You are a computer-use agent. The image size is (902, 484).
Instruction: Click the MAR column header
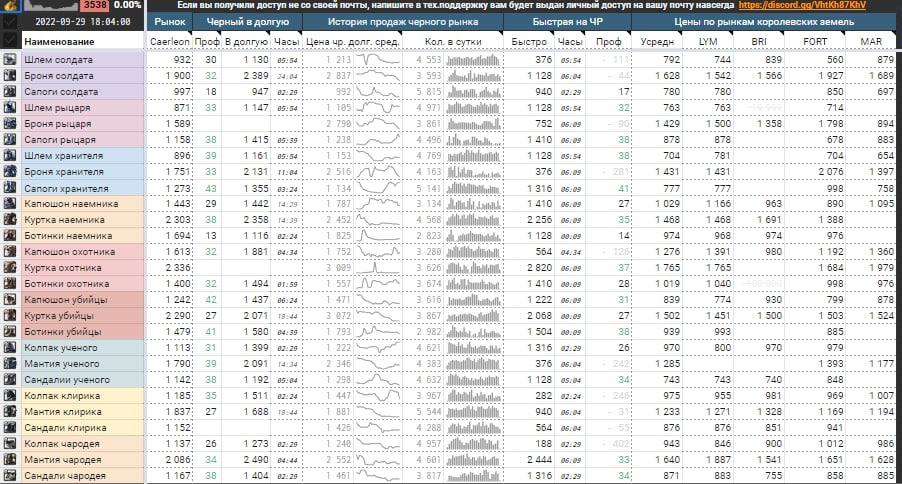pyautogui.click(x=871, y=41)
